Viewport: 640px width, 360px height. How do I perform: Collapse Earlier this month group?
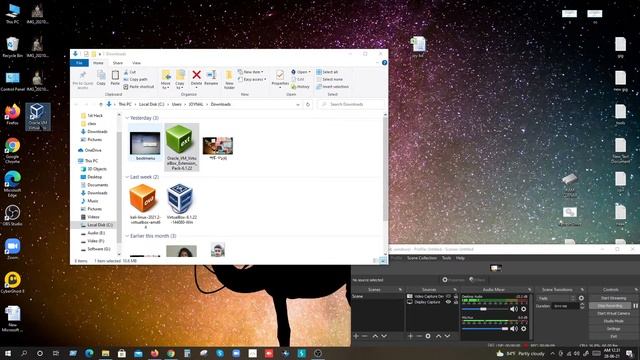(x=127, y=236)
